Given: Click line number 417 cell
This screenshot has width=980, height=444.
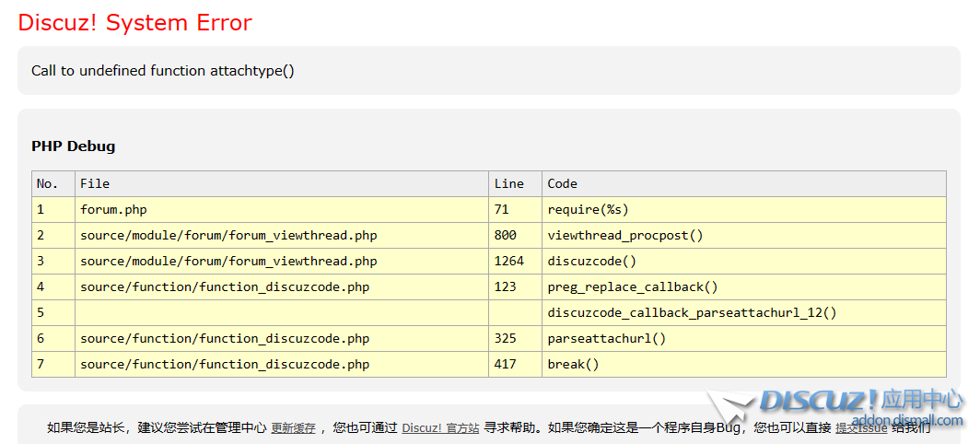Looking at the screenshot, I should 516,364.
